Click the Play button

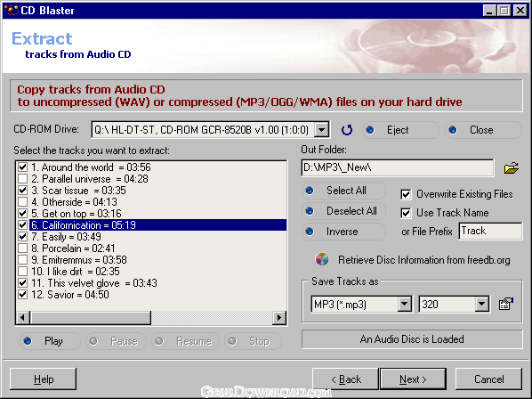click(x=50, y=341)
